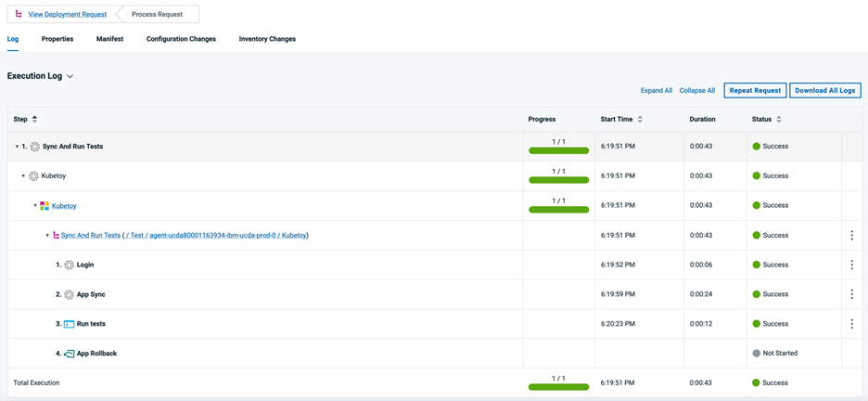This screenshot has width=868, height=401.
Task: Open the Execution Log dropdown chevron
Action: coord(70,76)
